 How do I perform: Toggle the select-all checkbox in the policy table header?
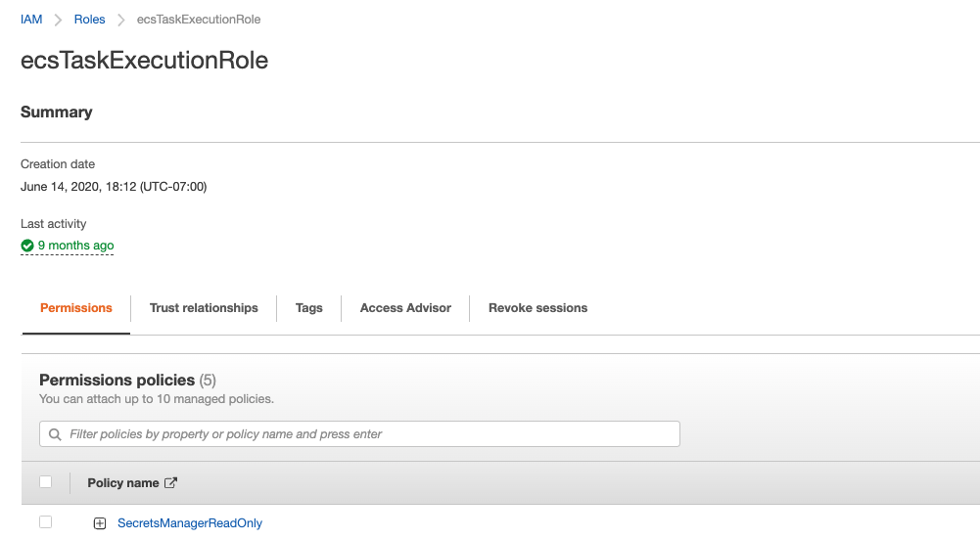(x=46, y=482)
